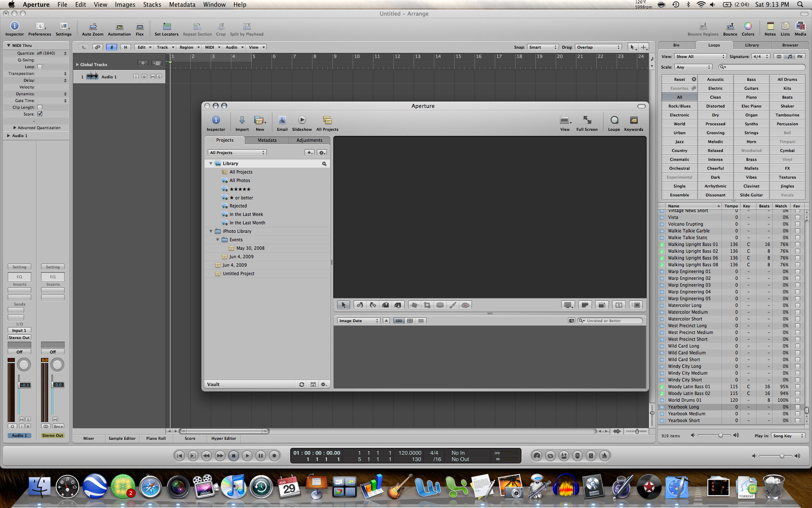This screenshot has height=508, width=812.
Task: Uncheck the Score checkbox
Action: 40,114
